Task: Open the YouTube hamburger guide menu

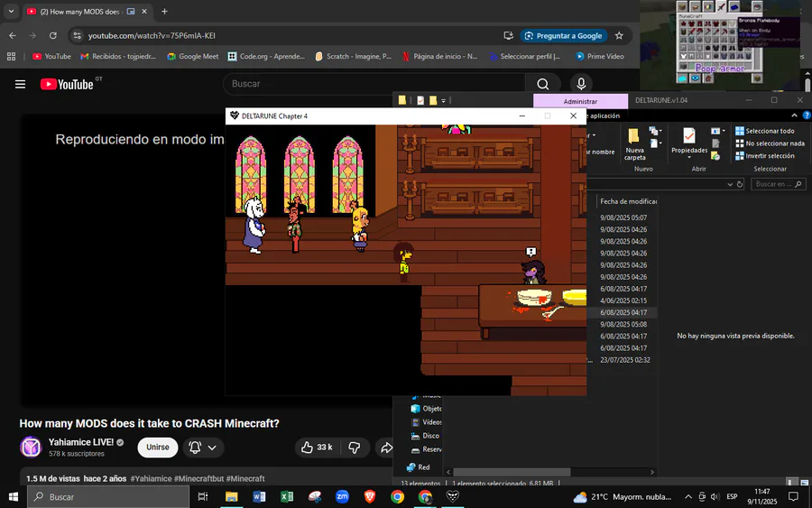Action: [x=20, y=84]
